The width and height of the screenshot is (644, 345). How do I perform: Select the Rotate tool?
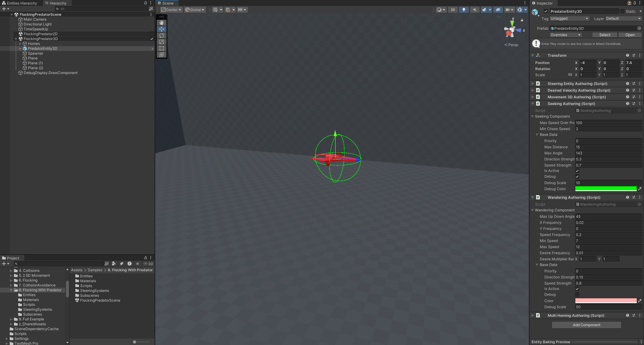tap(162, 36)
